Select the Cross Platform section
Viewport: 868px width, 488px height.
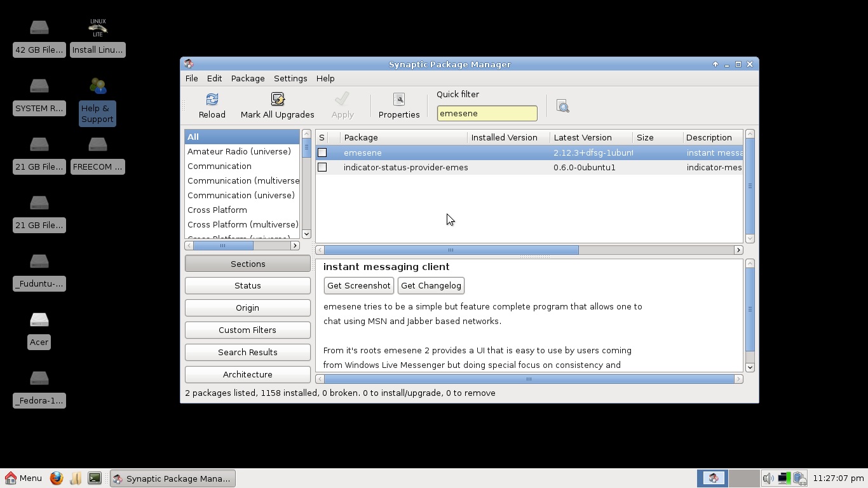pyautogui.click(x=242, y=210)
